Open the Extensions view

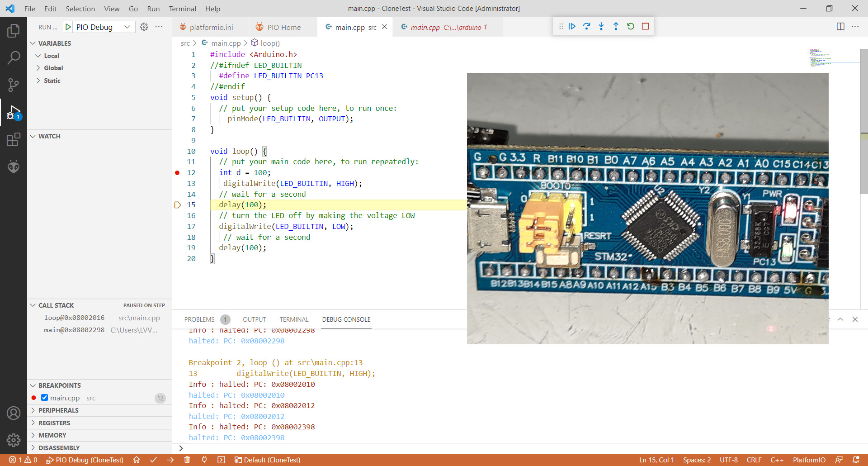tap(14, 139)
